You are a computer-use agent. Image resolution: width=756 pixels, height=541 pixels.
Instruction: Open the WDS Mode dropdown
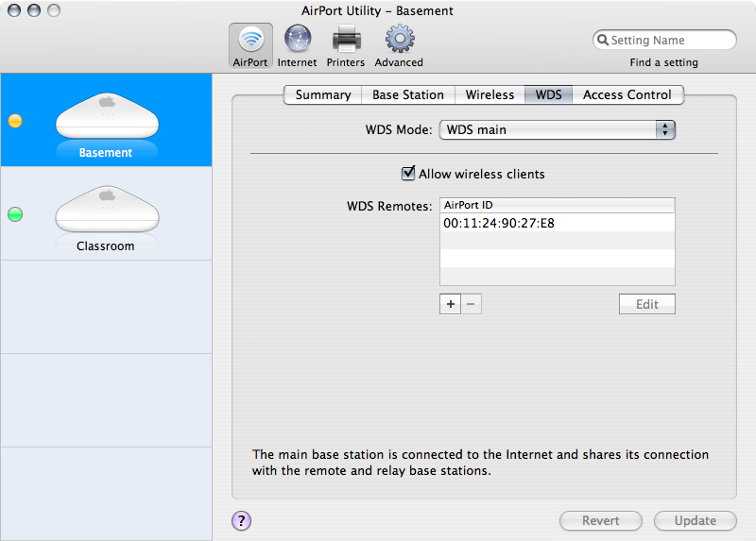[x=558, y=129]
